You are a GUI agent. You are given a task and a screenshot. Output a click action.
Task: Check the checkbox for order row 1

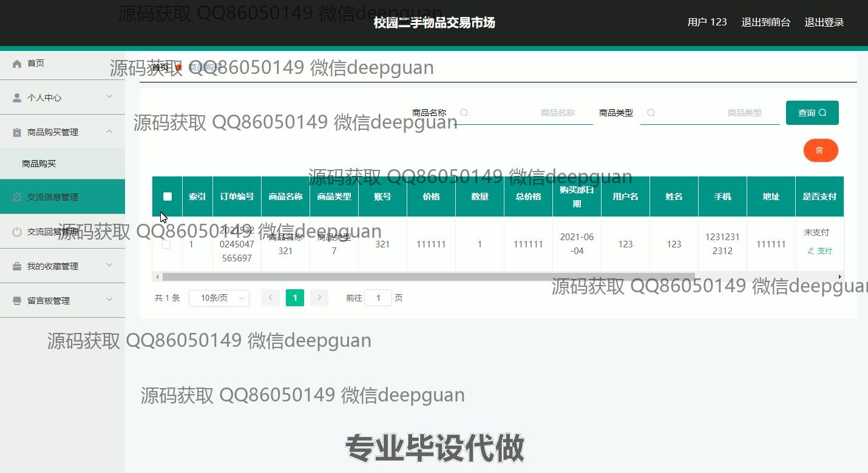pyautogui.click(x=166, y=244)
